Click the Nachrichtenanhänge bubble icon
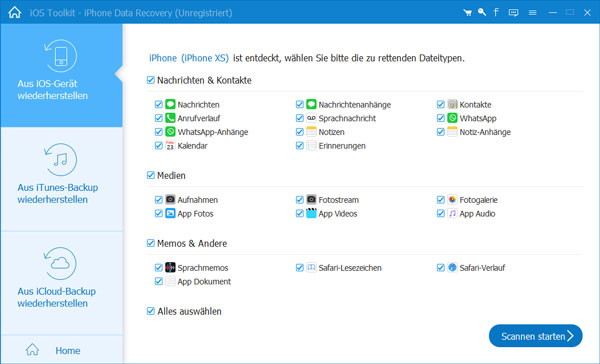The height and width of the screenshot is (364, 600). pos(311,104)
